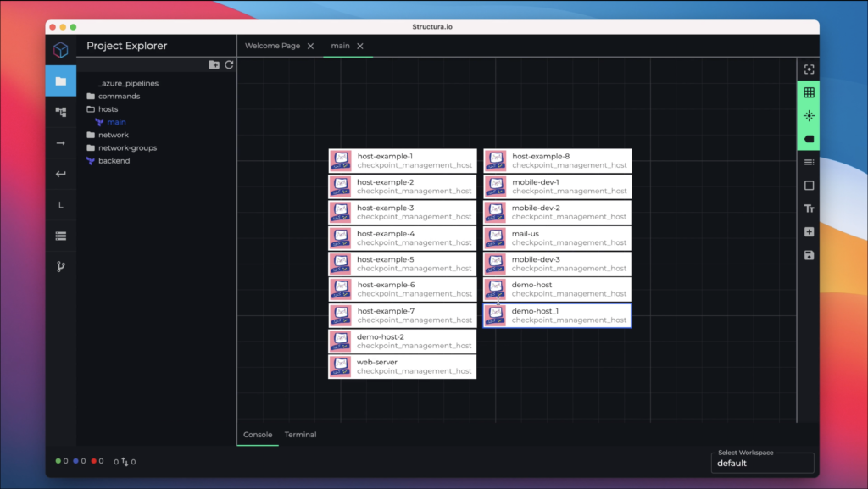Switch to the Welcome Page tab

point(272,46)
